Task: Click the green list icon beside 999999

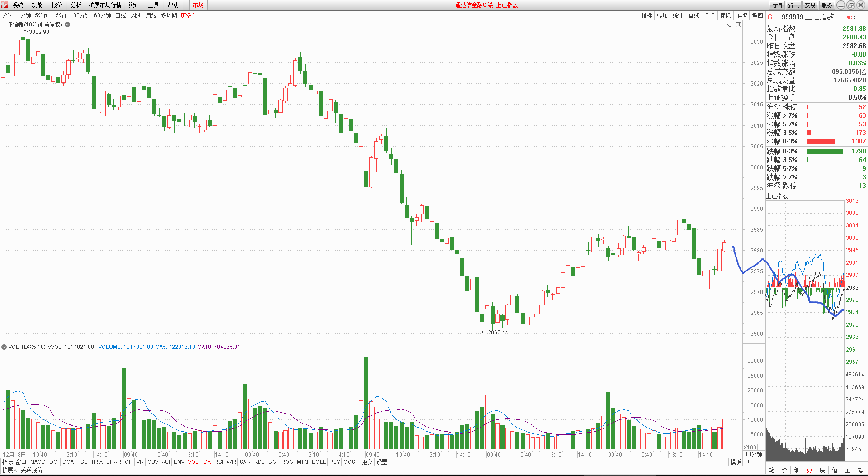Action: 777,17
